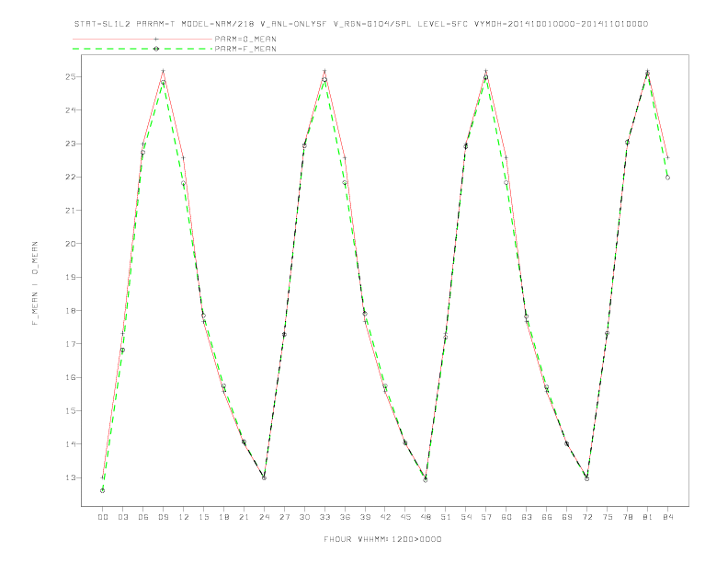Click the chart title line starting with STAT=SL1L2
The height and width of the screenshot is (563, 728).
pyautogui.click(x=360, y=24)
